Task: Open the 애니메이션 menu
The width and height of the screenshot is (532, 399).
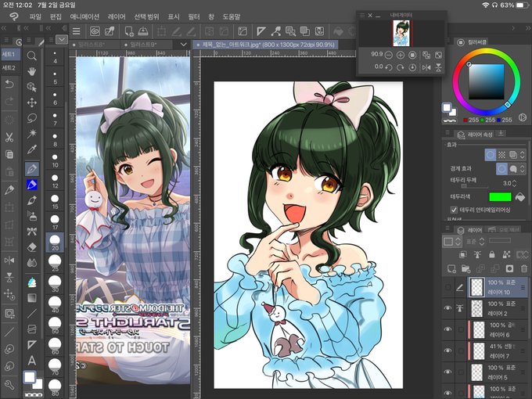Action: (x=84, y=16)
